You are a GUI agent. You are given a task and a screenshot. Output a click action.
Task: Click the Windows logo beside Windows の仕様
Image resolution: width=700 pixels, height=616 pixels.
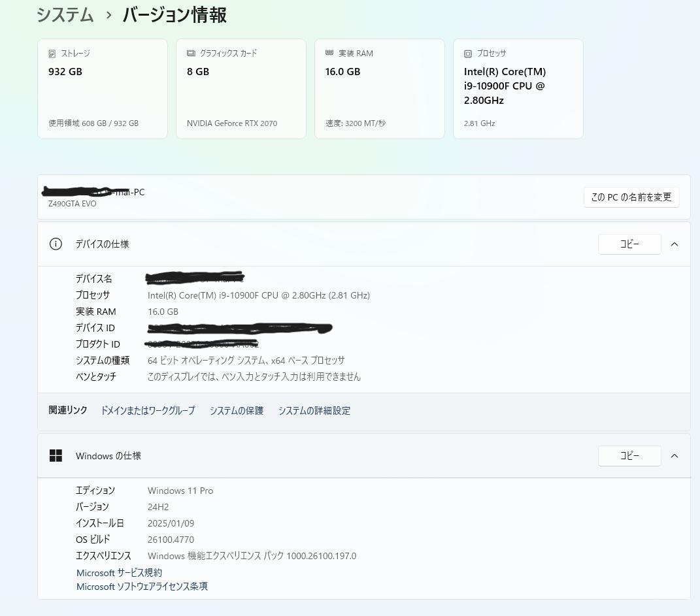56,456
